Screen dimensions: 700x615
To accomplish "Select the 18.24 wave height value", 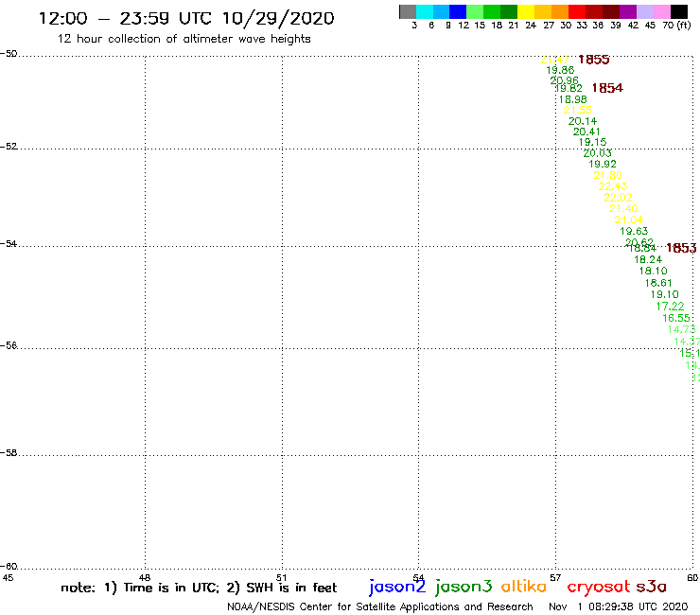I will pos(648,259).
